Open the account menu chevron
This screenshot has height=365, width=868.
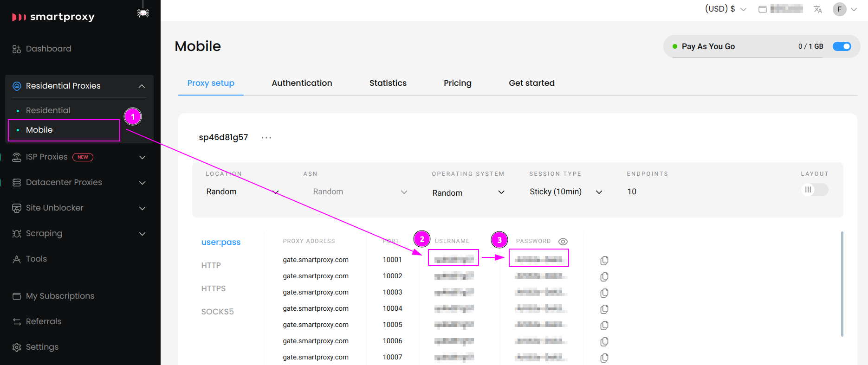[854, 9]
